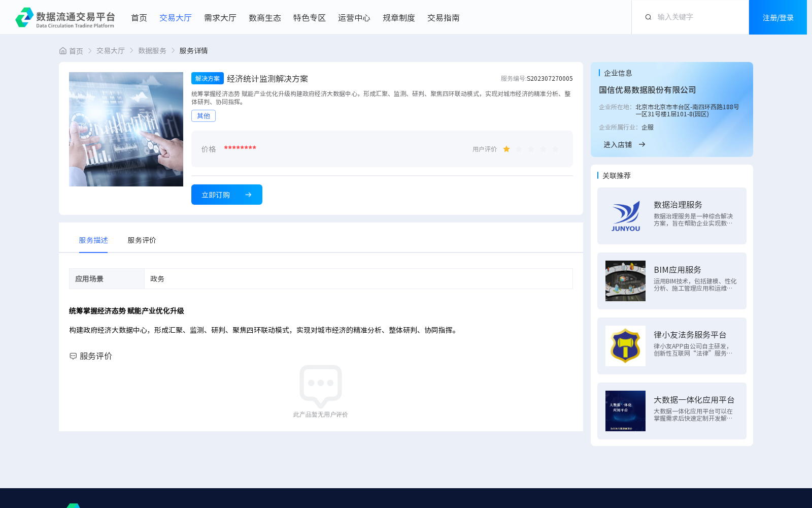Click the second rating star
This screenshot has height=508, width=812.
pos(519,149)
